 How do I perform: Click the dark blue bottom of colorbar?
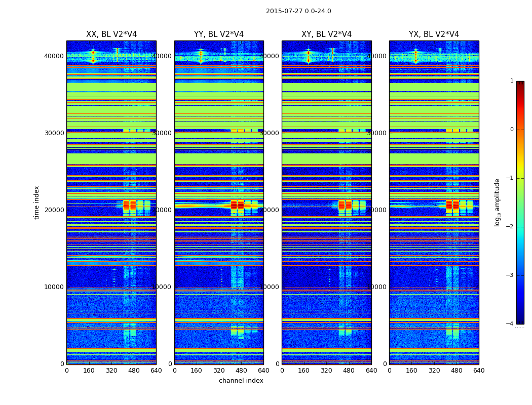pyautogui.click(x=520, y=321)
